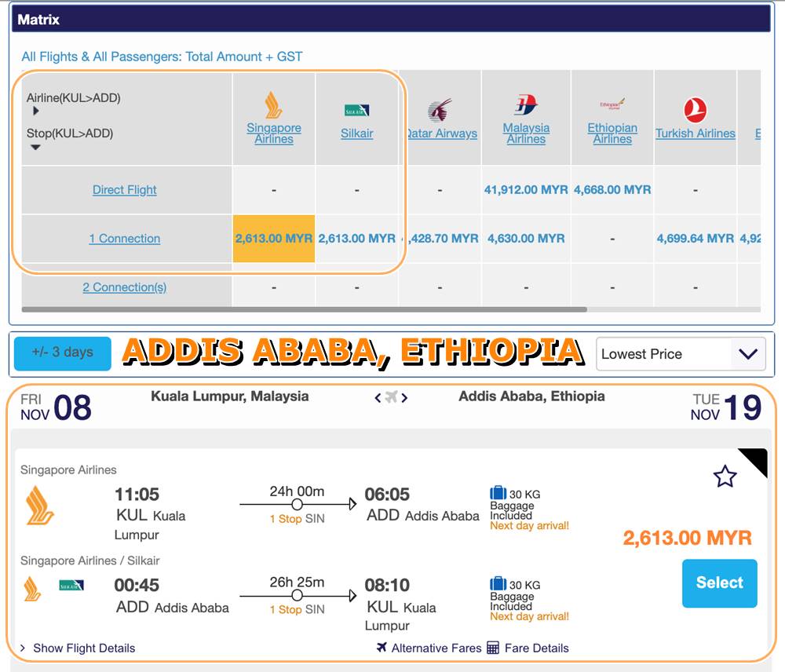Click the +/- 3 days button
This screenshot has width=785, height=672.
click(63, 353)
